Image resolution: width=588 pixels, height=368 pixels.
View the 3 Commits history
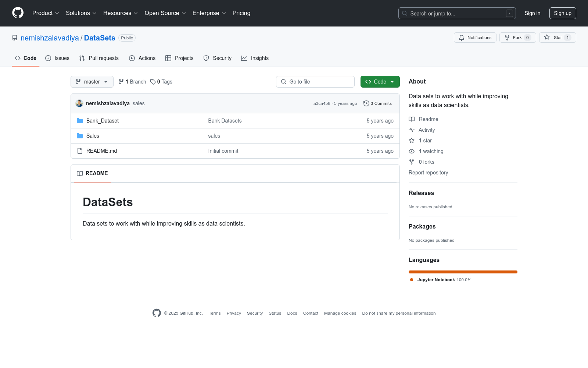[377, 103]
